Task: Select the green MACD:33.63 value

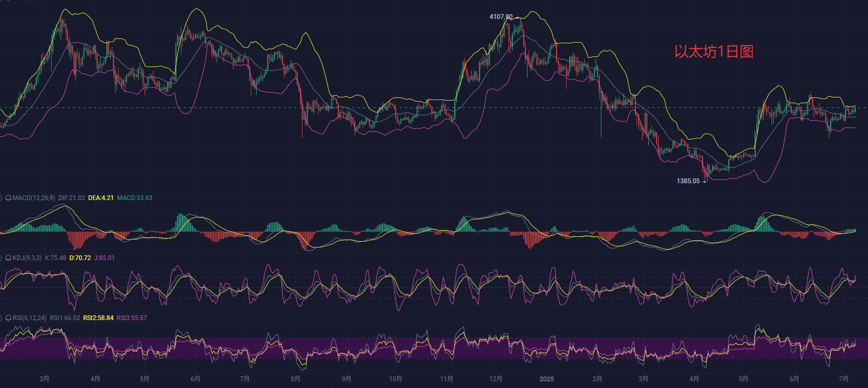Action: pos(134,198)
